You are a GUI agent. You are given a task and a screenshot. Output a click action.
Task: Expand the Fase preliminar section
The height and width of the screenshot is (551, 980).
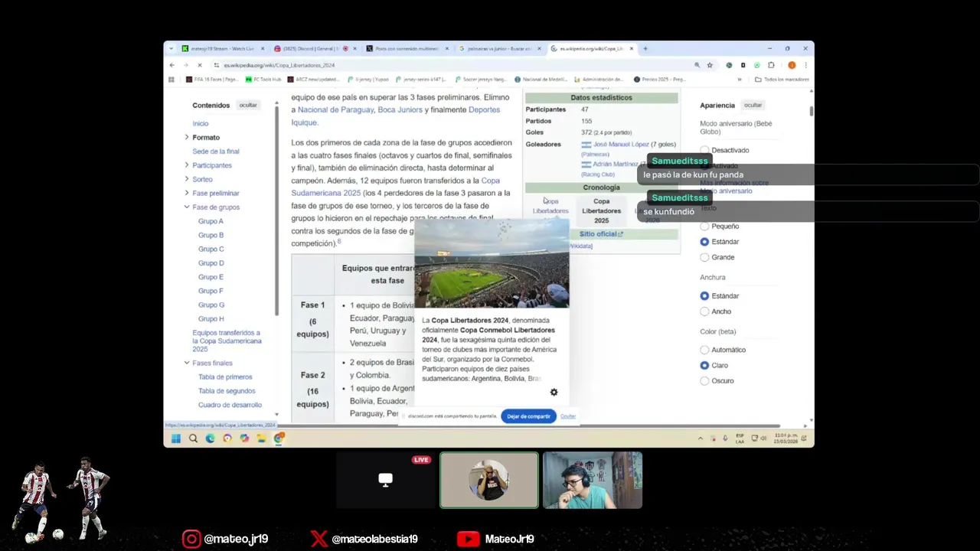[x=186, y=193]
